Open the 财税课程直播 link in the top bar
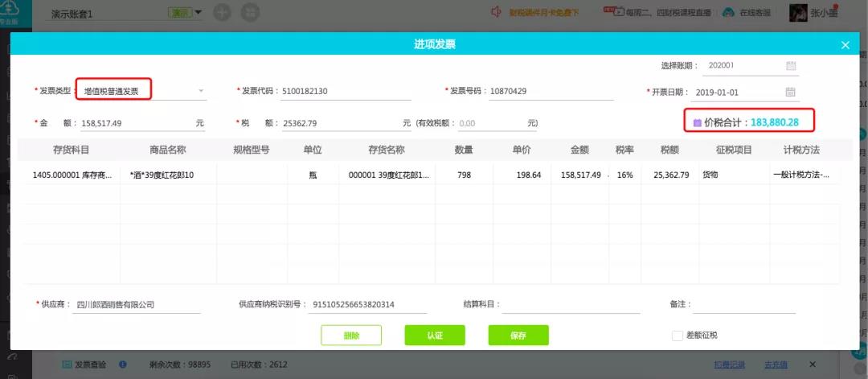Image resolution: width=868 pixels, height=379 pixels. [669, 12]
